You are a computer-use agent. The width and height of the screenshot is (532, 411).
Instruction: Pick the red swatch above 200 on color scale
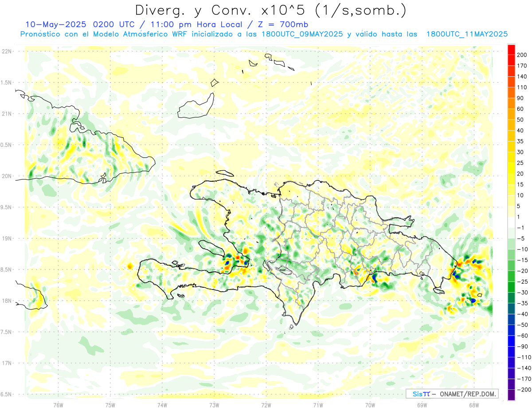pos(512,50)
